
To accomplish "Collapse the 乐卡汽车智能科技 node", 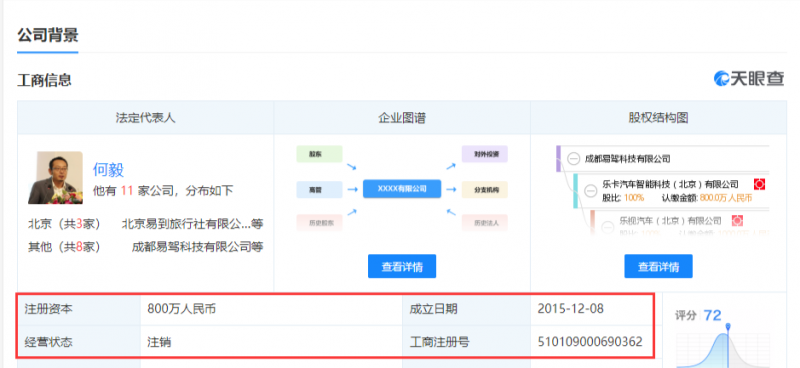I will point(591,190).
